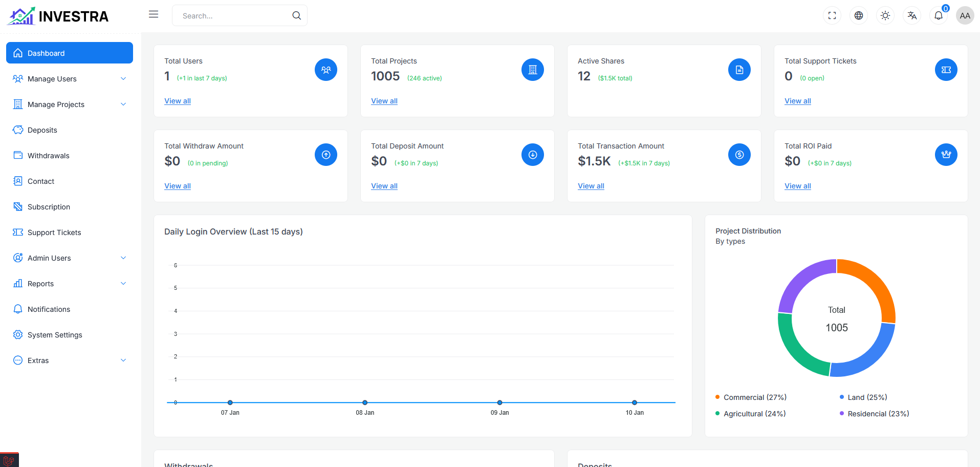
Task: View all under Total Support Tickets
Action: [x=798, y=101]
